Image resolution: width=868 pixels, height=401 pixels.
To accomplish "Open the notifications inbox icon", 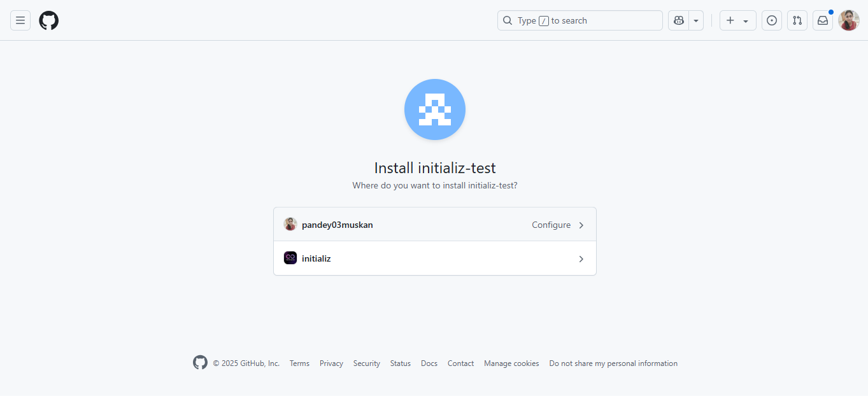I will click(x=823, y=20).
